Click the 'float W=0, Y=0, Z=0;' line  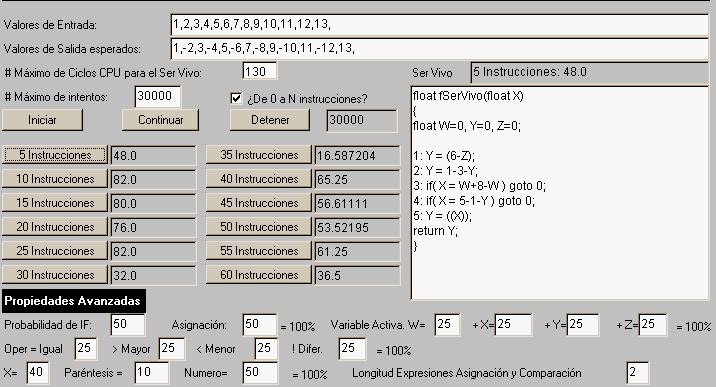tap(467, 126)
